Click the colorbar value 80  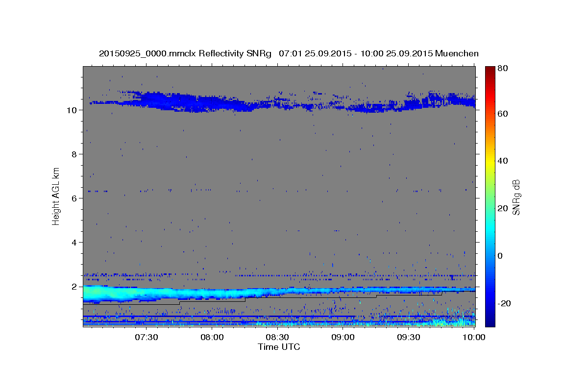point(502,69)
